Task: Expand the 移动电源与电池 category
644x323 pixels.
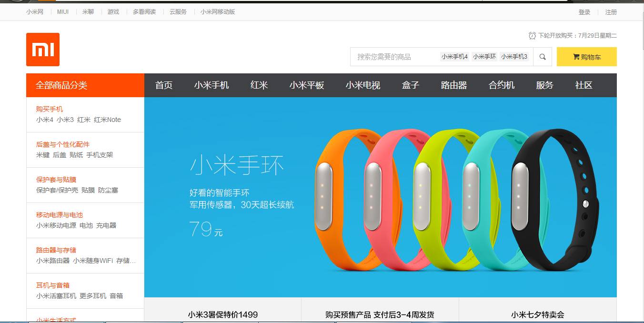Action: pos(60,215)
